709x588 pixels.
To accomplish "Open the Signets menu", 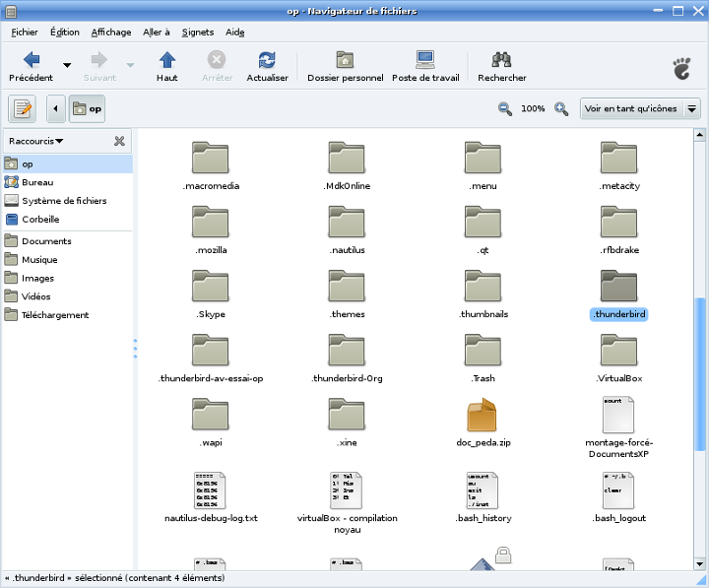I will (198, 33).
